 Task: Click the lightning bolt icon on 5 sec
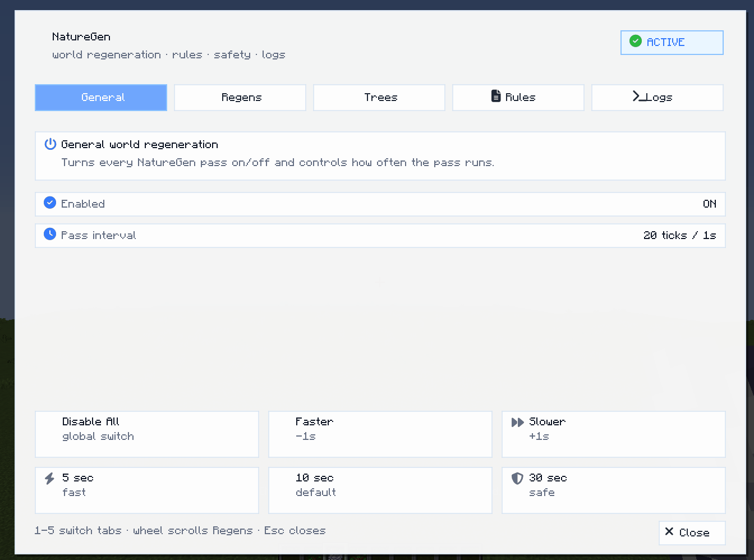point(49,478)
